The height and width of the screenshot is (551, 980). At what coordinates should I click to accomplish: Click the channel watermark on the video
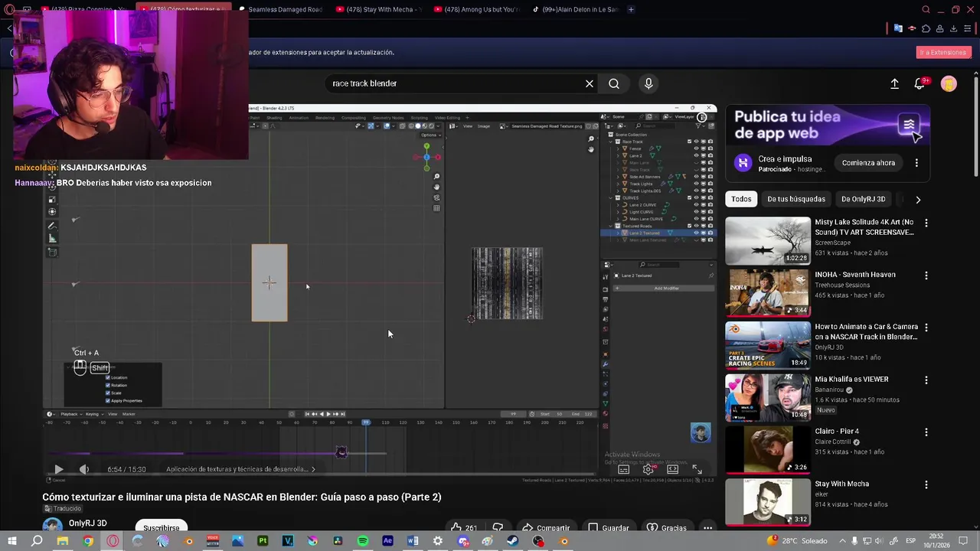(x=701, y=433)
